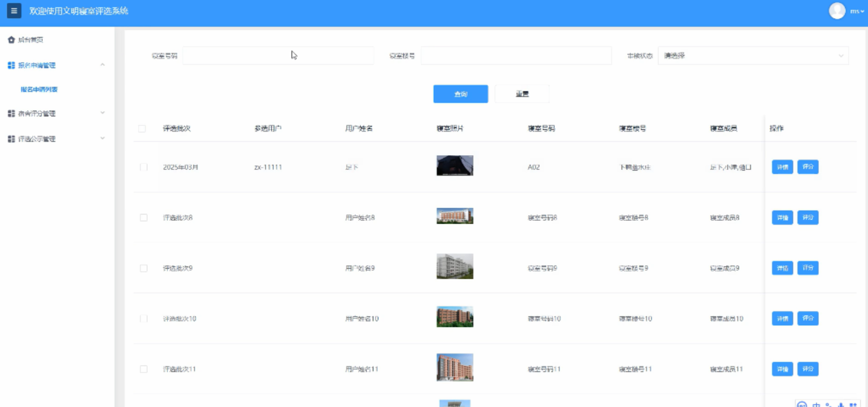
Task: Click 评分 for row 评选批次8
Action: click(x=808, y=218)
